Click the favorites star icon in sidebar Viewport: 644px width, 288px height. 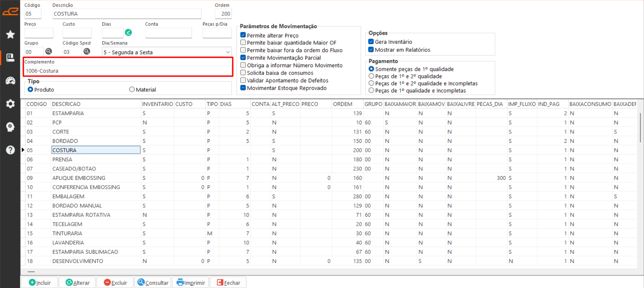coord(10,34)
